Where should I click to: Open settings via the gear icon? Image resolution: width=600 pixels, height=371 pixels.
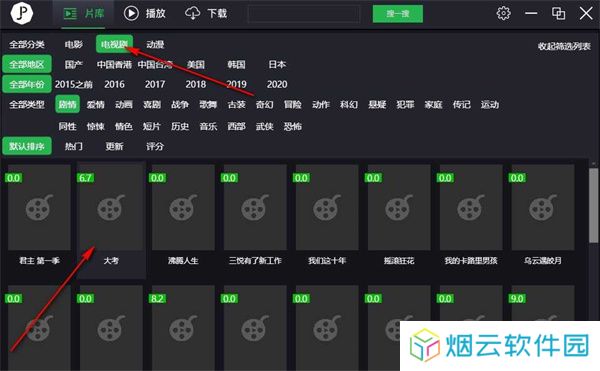coord(503,13)
